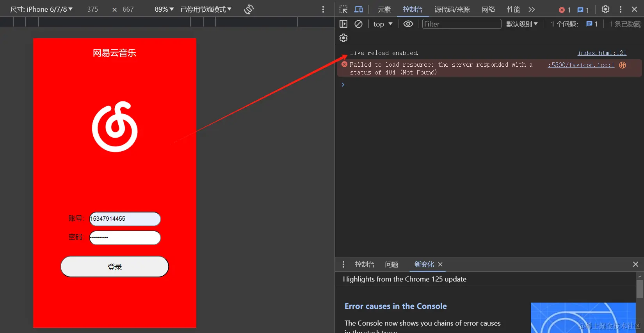
Task: Switch to the 网络 tab
Action: pyautogui.click(x=488, y=9)
